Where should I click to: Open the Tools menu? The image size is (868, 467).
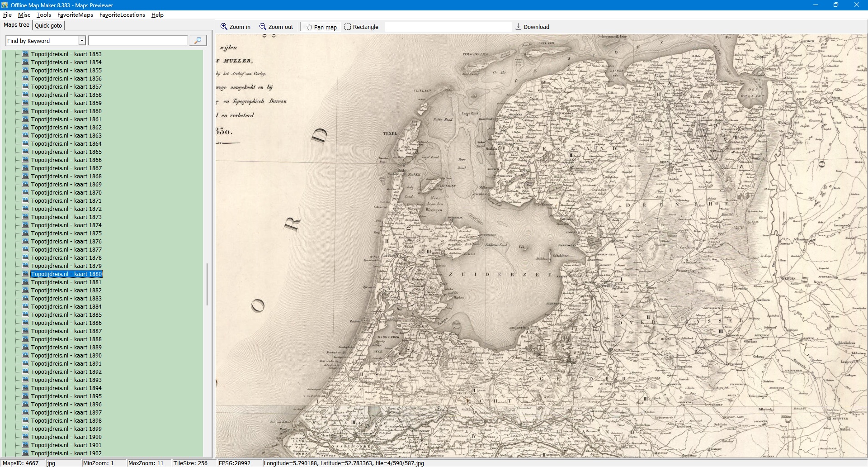click(x=43, y=15)
